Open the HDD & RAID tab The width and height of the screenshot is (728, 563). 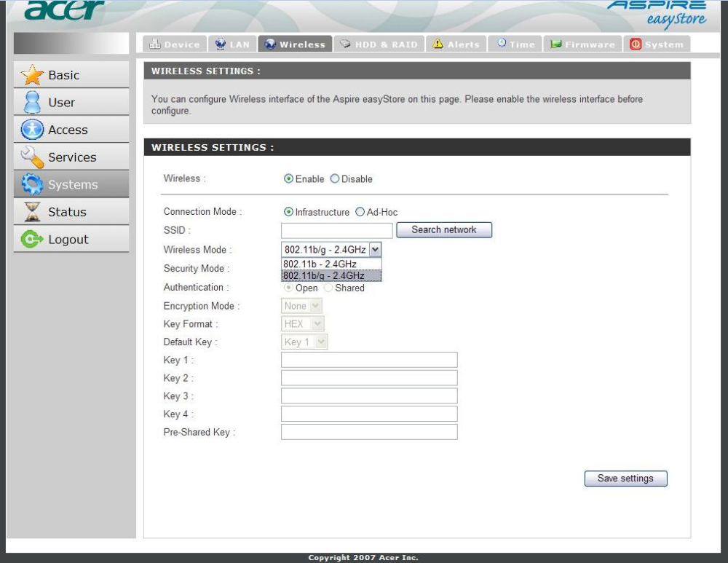379,44
